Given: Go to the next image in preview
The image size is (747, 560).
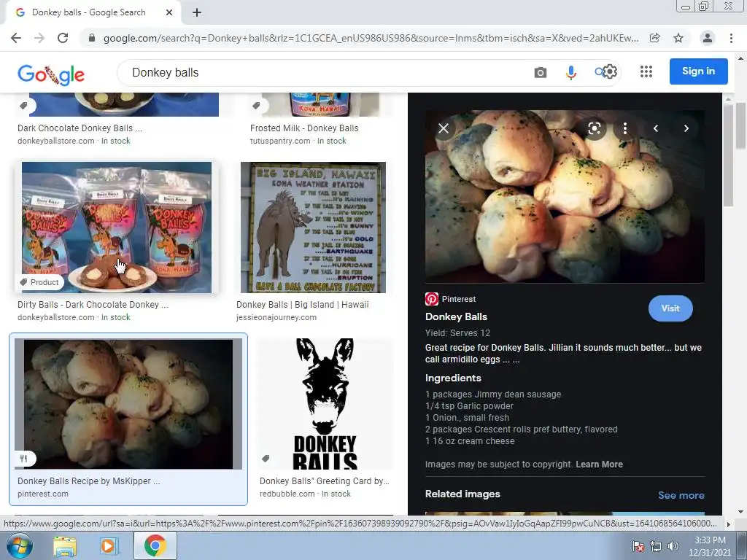Looking at the screenshot, I should (x=686, y=128).
